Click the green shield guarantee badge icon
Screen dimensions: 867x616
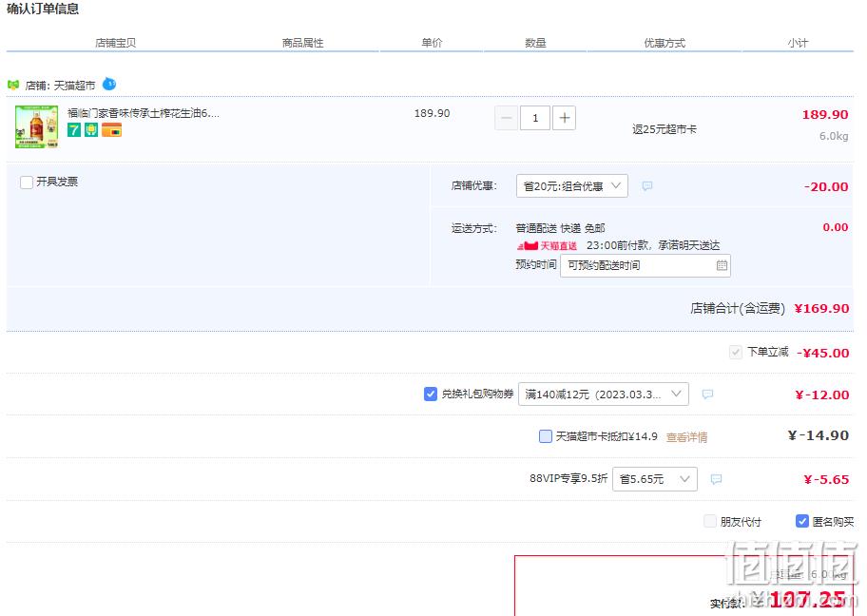[91, 130]
